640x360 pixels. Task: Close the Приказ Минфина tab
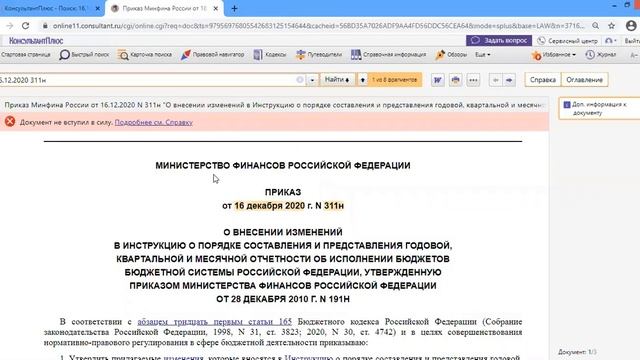pos(216,9)
